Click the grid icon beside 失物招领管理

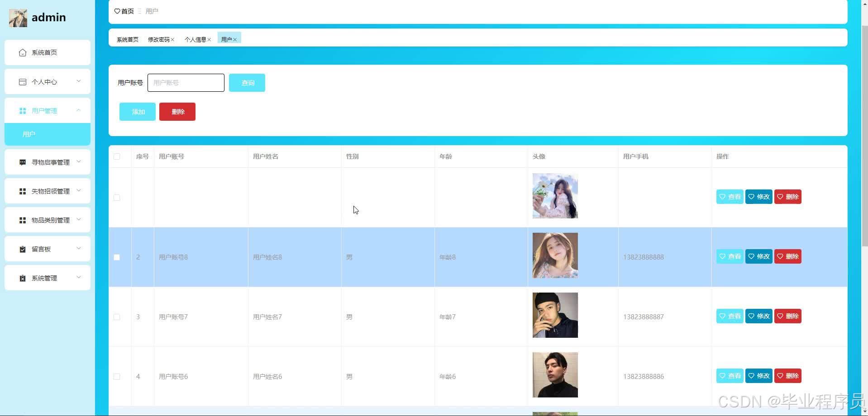[23, 191]
